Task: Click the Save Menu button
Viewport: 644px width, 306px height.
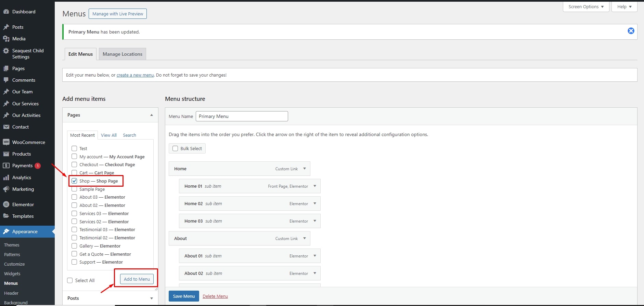Action: pos(184,296)
